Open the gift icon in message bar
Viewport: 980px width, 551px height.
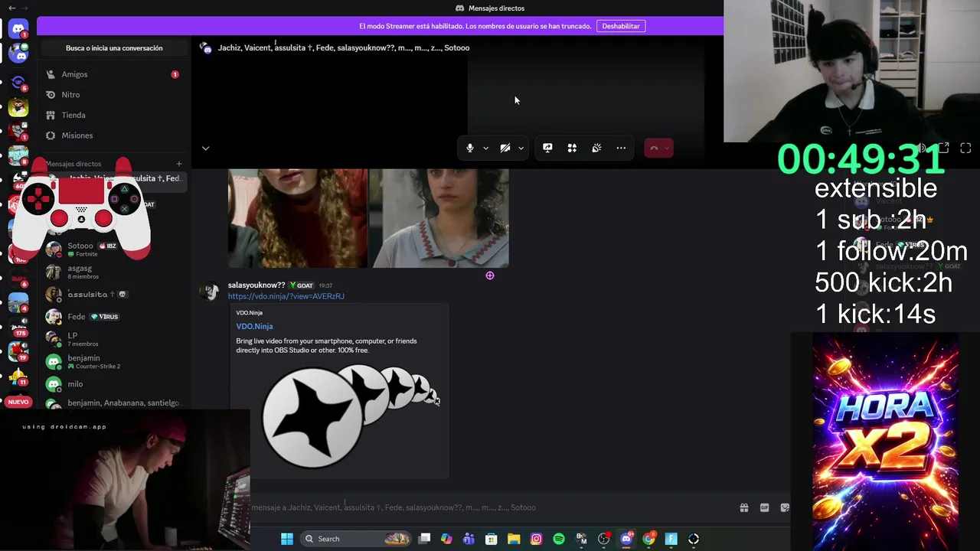[x=743, y=507]
